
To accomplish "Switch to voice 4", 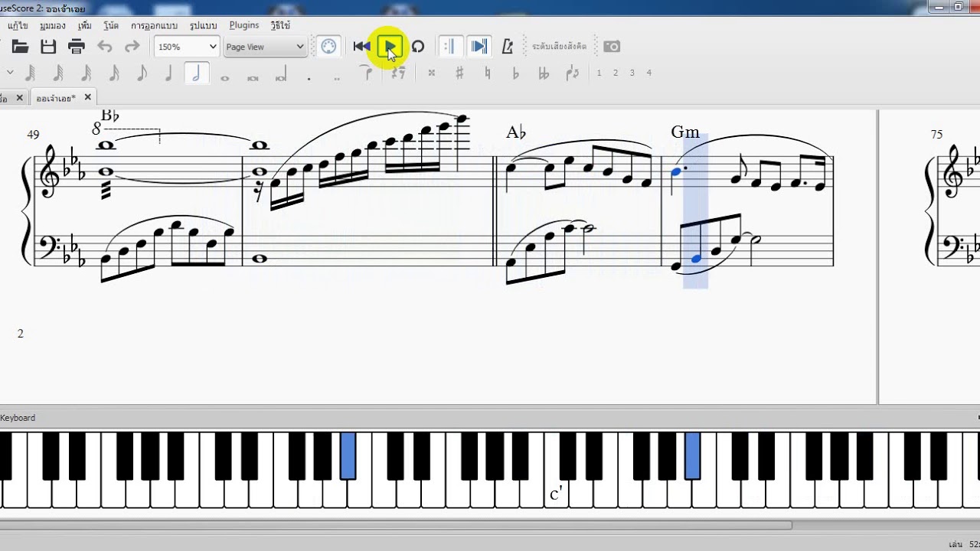I will (x=649, y=73).
